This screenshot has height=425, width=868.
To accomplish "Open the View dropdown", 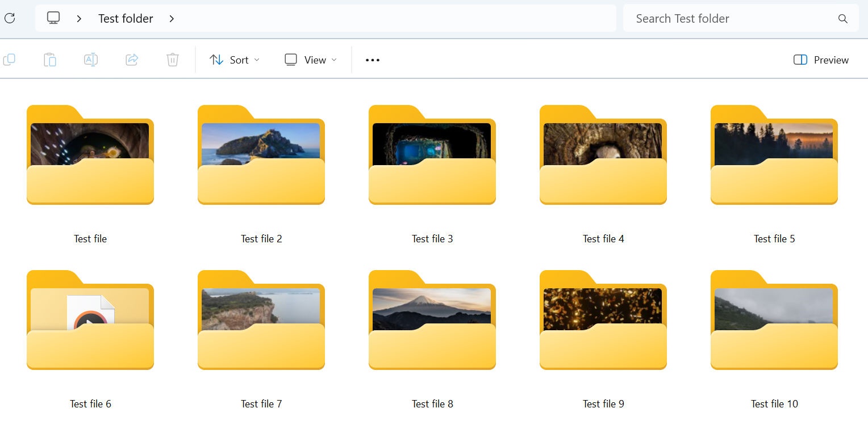I will pyautogui.click(x=310, y=60).
